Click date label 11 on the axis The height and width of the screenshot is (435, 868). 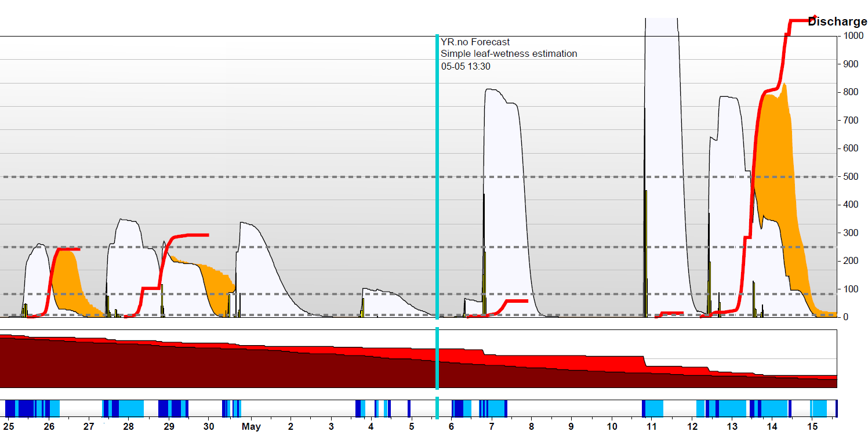652,427
